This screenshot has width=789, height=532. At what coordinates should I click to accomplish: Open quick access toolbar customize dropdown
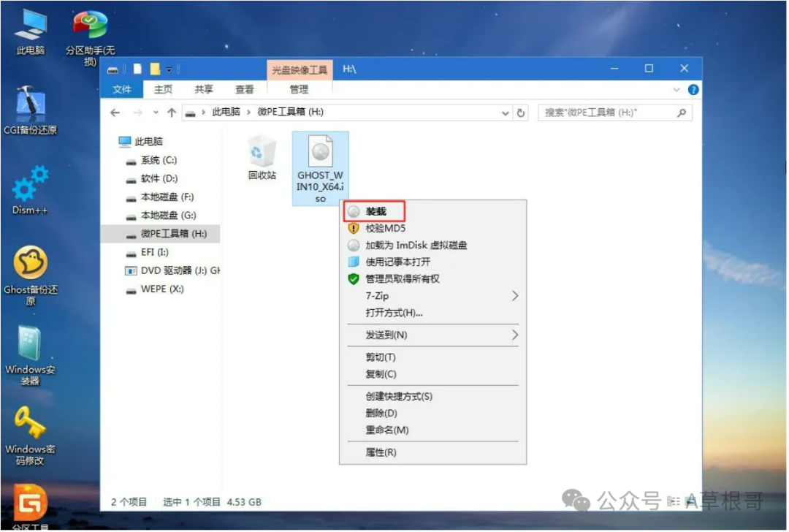169,69
